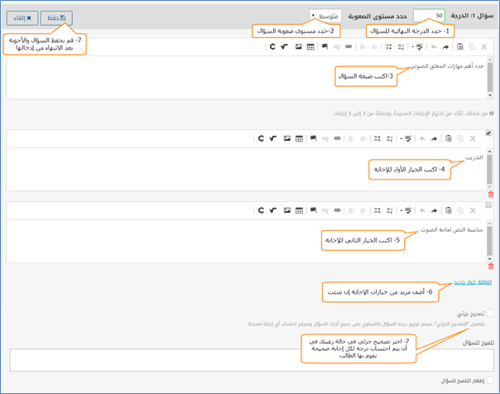Screen dimensions: 500x394
Task: Click the C icon in question editor toolbar
Action: (272, 47)
